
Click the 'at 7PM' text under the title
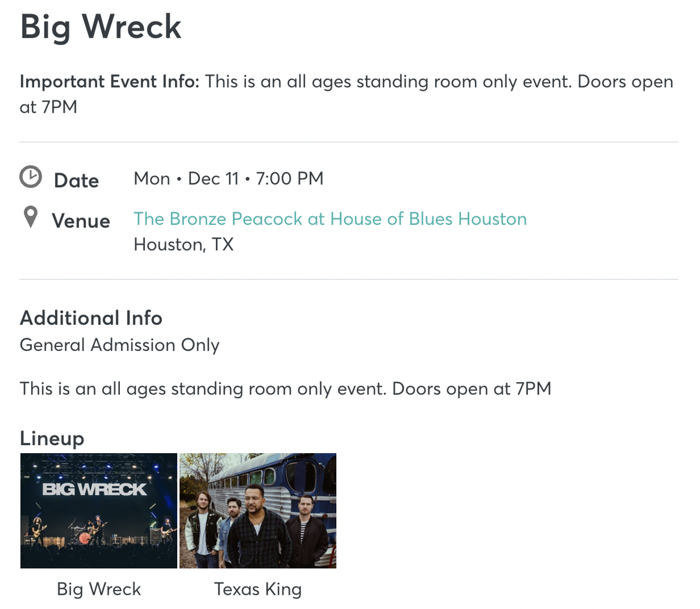coord(48,107)
